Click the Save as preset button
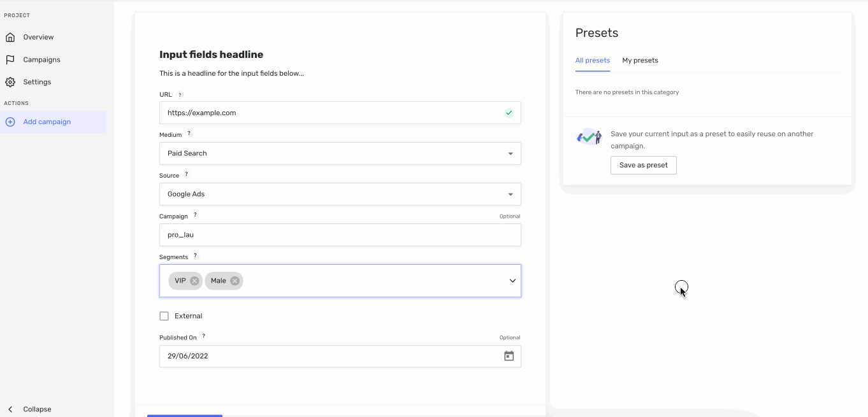 643,165
